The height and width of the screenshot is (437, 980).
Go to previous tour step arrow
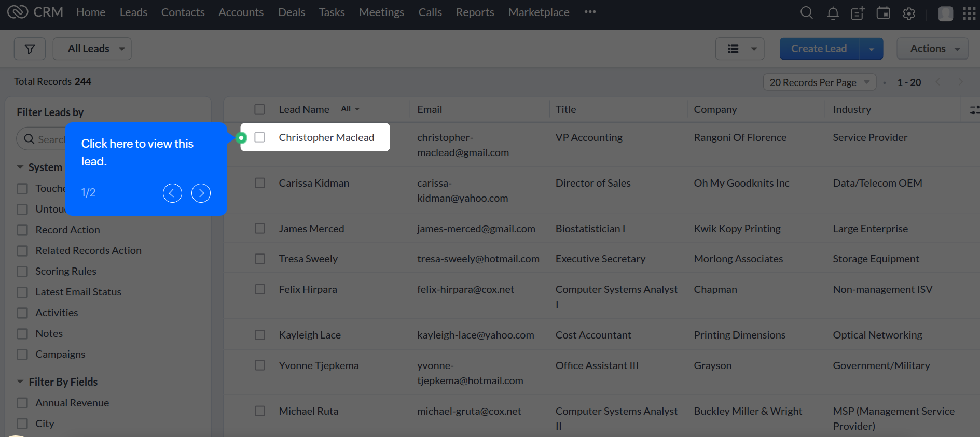point(172,193)
